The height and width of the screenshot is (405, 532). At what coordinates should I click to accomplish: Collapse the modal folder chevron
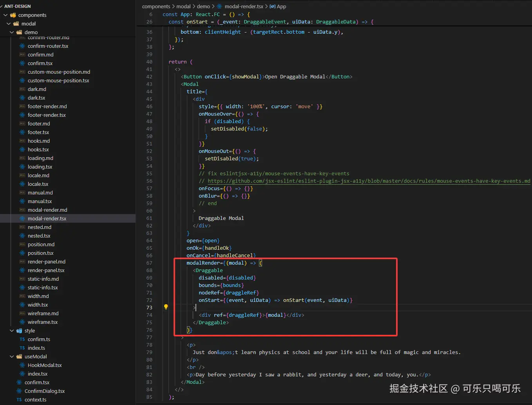(9, 24)
